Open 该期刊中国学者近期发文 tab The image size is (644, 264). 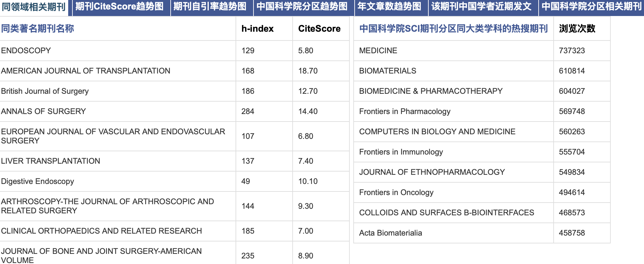pyautogui.click(x=481, y=7)
